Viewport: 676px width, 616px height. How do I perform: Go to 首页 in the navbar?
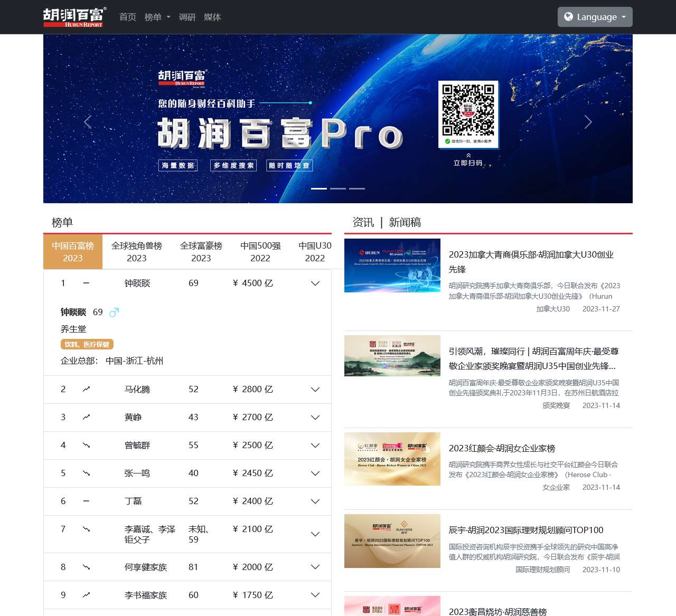pyautogui.click(x=128, y=17)
